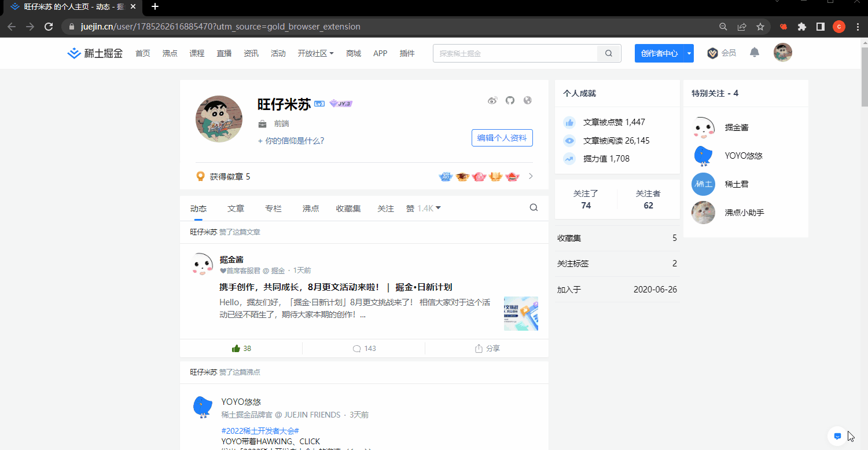Click the 编辑个人资料 button
This screenshot has width=868, height=450.
pyautogui.click(x=502, y=138)
